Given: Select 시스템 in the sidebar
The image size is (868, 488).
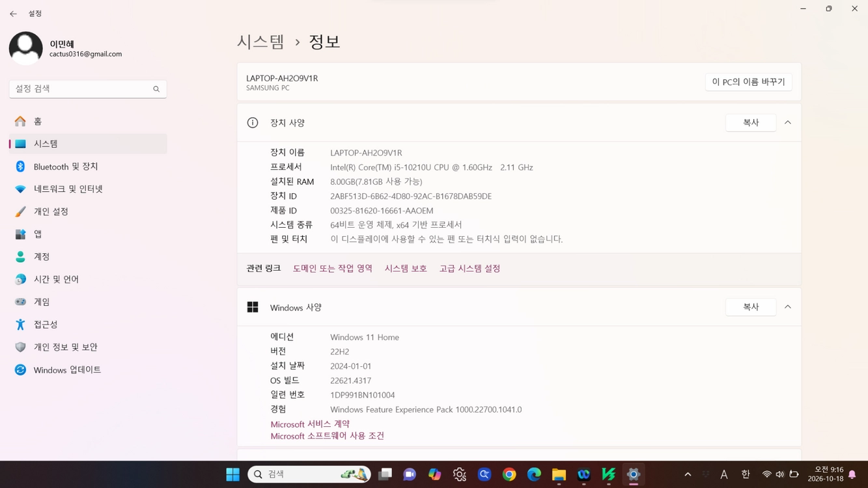Looking at the screenshot, I should [x=88, y=144].
